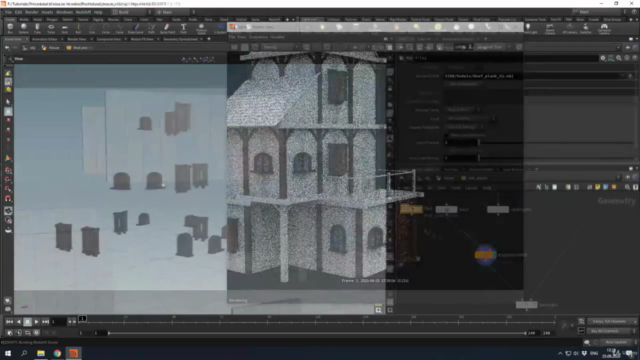640x360 pixels.
Task: Select the Font shelf tool
Action: point(183,28)
